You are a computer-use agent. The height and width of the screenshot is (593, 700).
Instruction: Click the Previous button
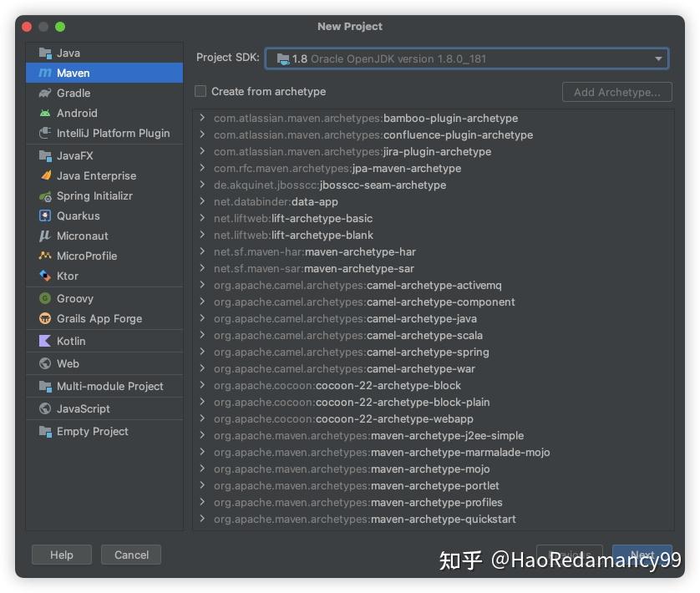(570, 555)
